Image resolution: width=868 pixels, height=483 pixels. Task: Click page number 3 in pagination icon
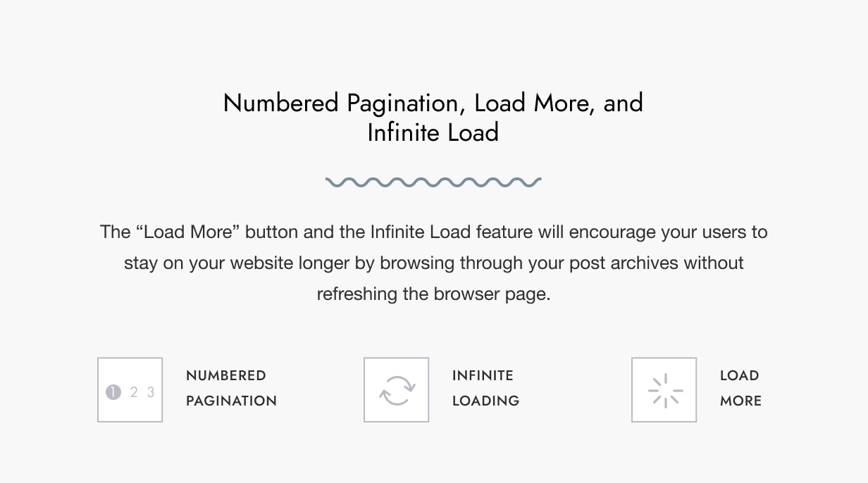pos(151,392)
